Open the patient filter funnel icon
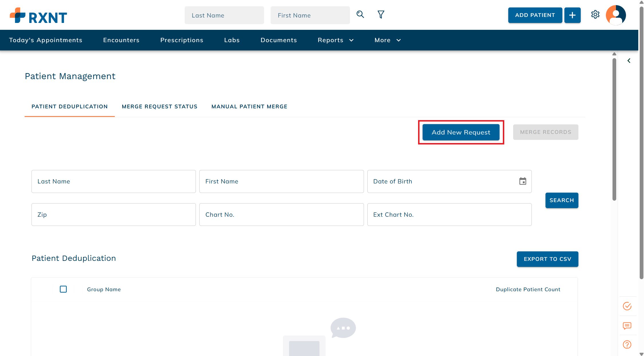This screenshot has height=356, width=644. click(x=381, y=15)
